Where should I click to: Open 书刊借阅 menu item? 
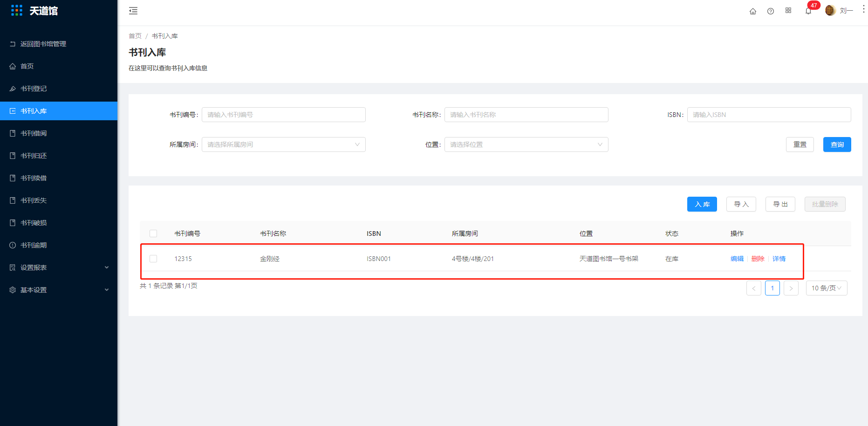tap(59, 133)
